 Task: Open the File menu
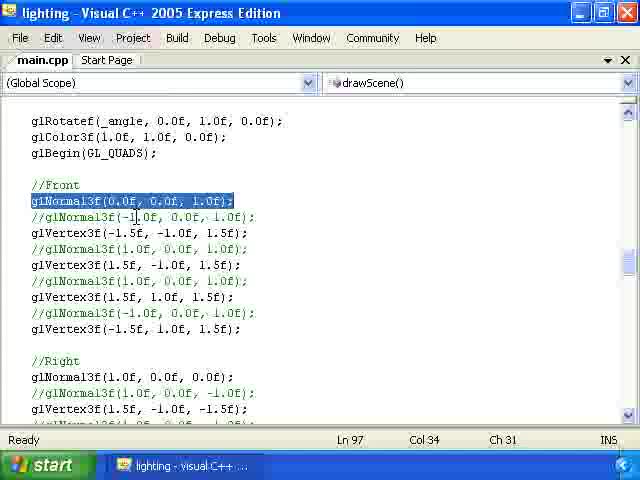pyautogui.click(x=20, y=38)
